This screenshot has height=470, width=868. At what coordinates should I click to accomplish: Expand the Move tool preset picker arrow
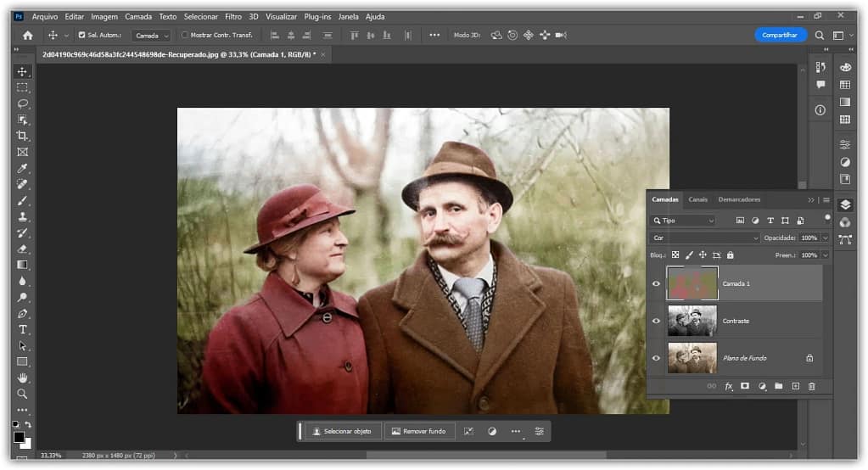coord(66,36)
